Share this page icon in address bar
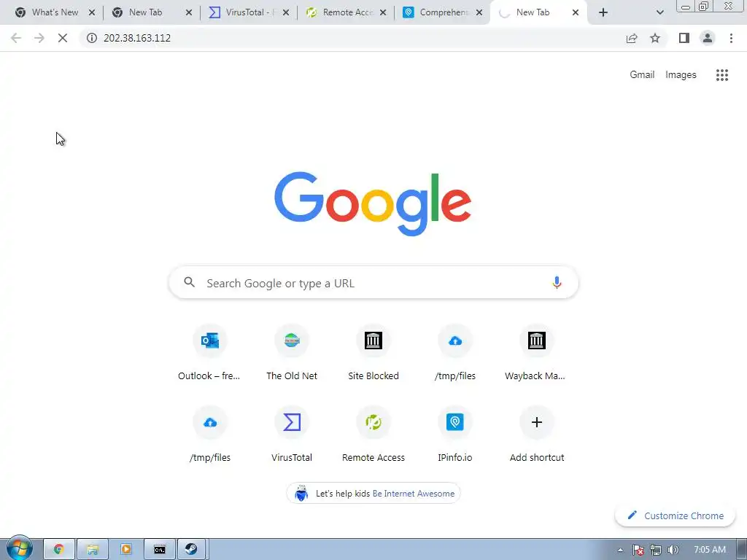Viewport: 747px width, 560px height. [x=632, y=38]
